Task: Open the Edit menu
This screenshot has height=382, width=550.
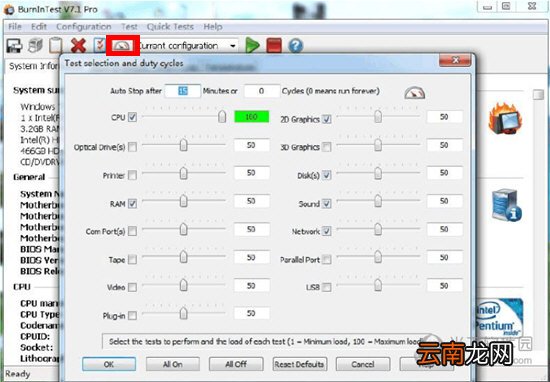Action: coord(39,27)
